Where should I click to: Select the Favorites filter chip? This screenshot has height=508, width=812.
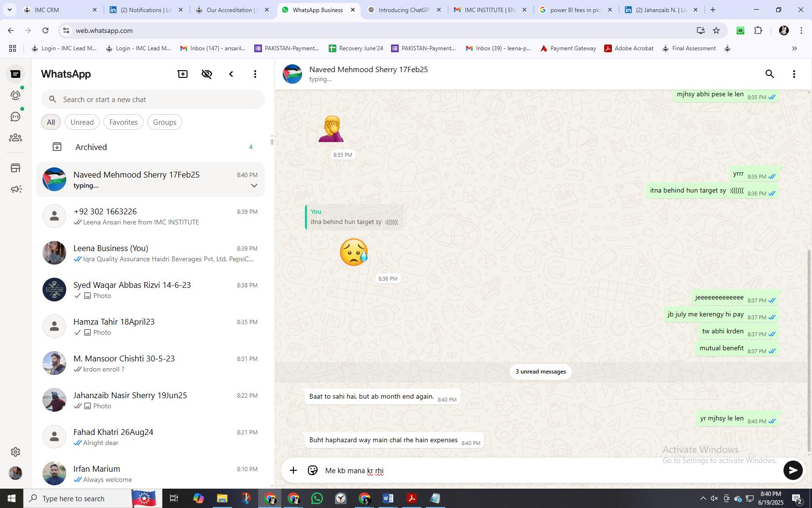[x=123, y=122]
